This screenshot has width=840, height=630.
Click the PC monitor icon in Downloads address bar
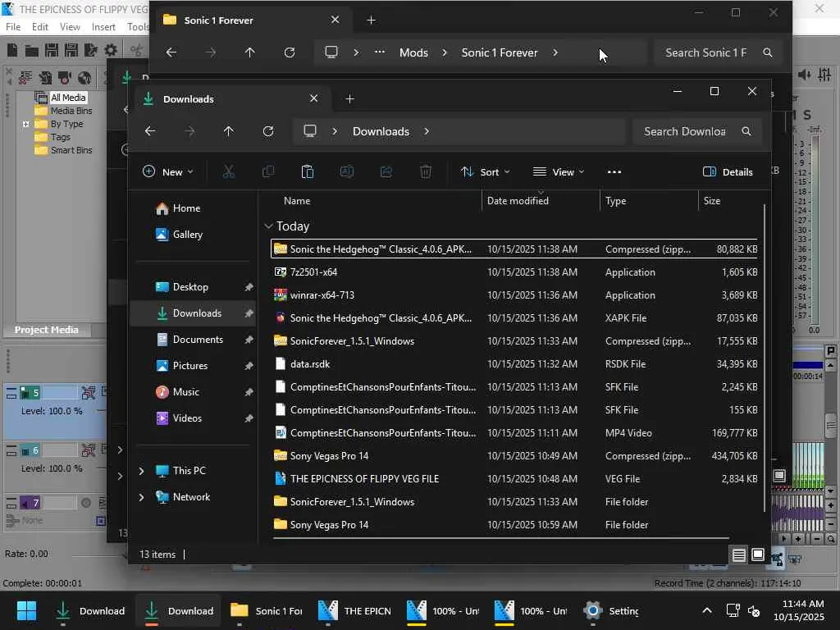310,131
